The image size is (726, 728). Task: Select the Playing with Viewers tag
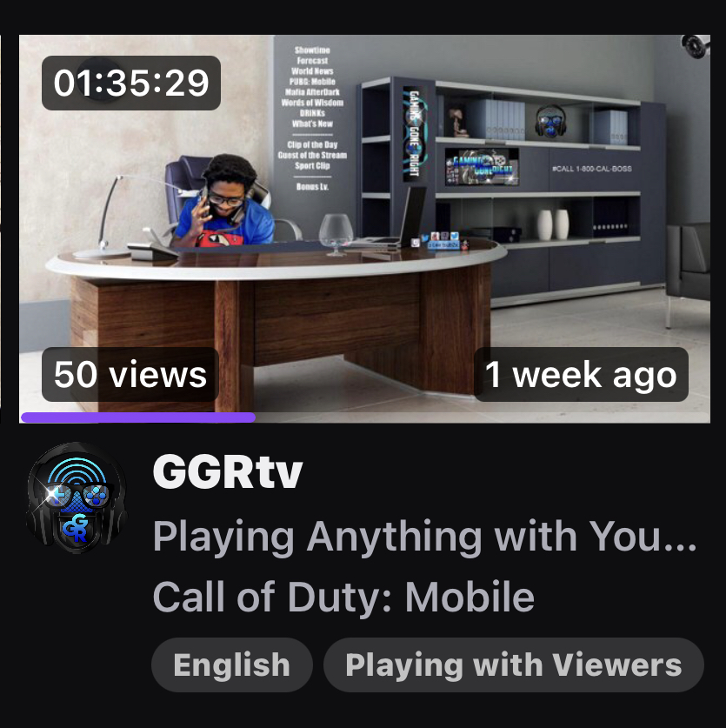(513, 665)
